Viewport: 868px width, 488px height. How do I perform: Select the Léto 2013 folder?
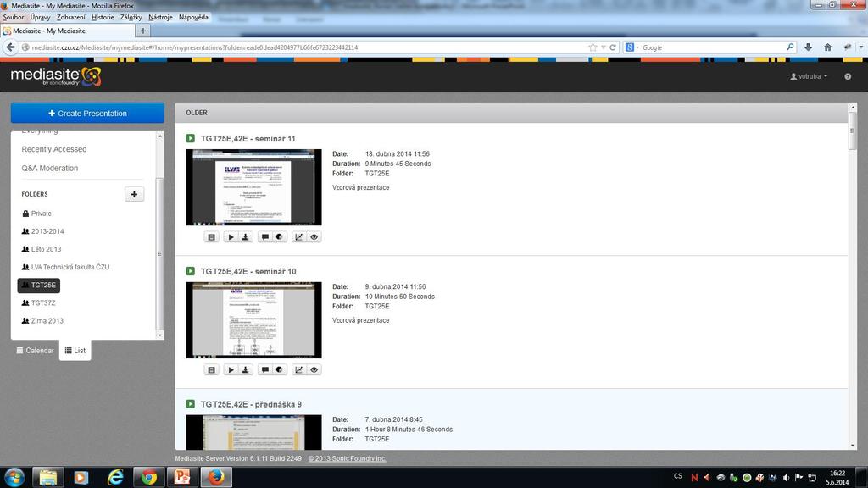coord(42,249)
